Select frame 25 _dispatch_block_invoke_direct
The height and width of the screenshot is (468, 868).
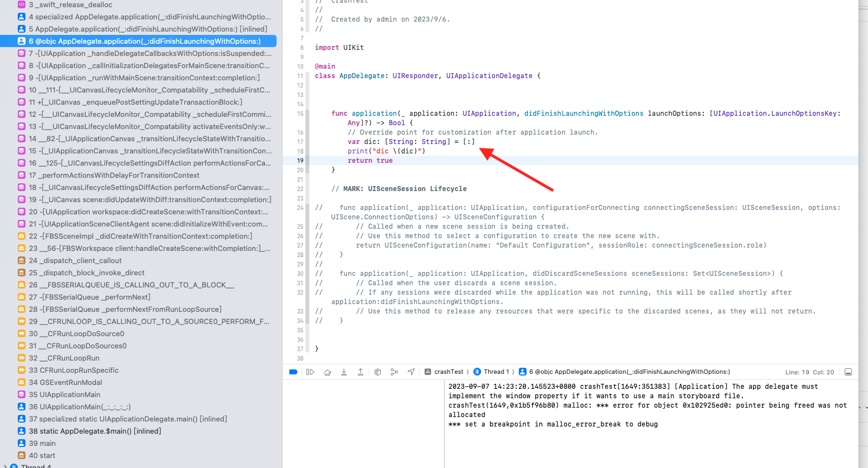click(139, 272)
